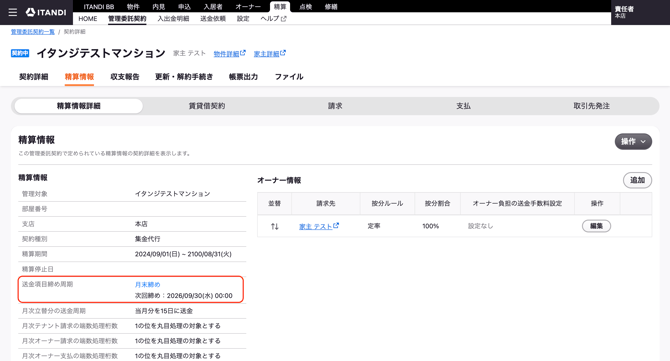Click 当月分を15日に送金 value
Image resolution: width=670 pixels, height=361 pixels.
pos(164,311)
